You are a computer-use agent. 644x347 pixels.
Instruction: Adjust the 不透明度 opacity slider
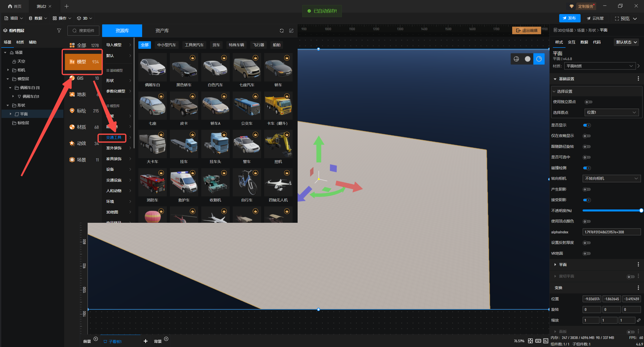641,210
